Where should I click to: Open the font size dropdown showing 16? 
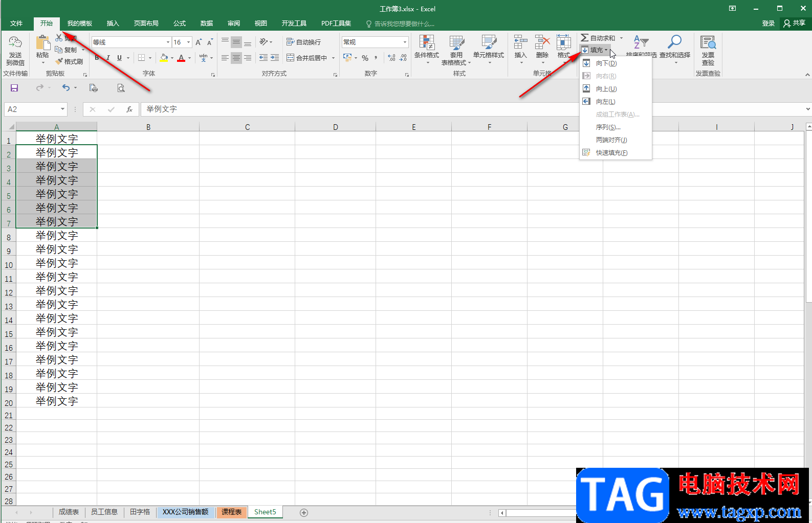pos(189,42)
